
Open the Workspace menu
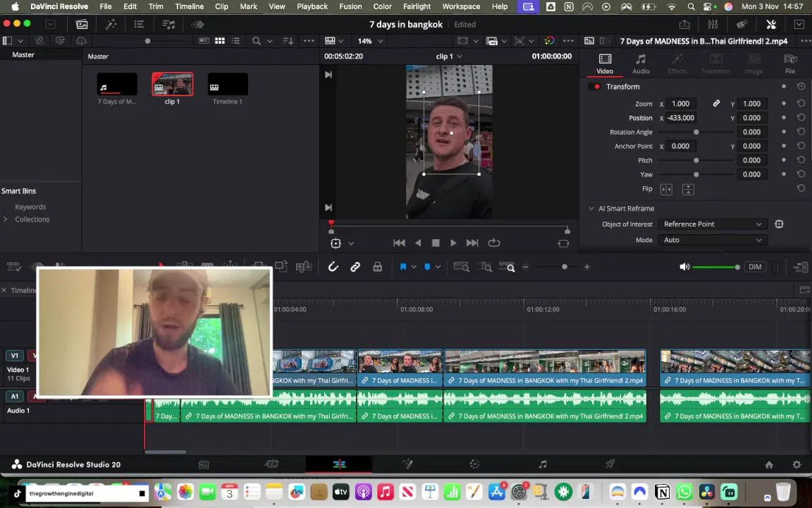[461, 6]
